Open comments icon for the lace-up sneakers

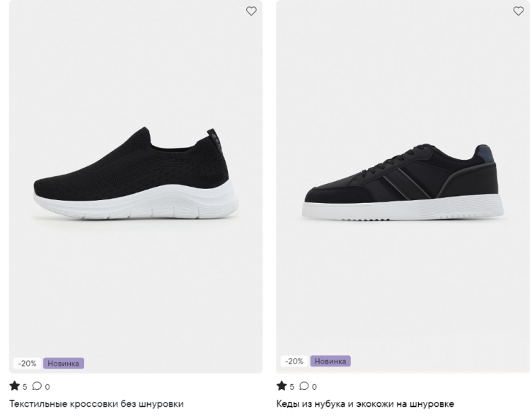pos(304,386)
